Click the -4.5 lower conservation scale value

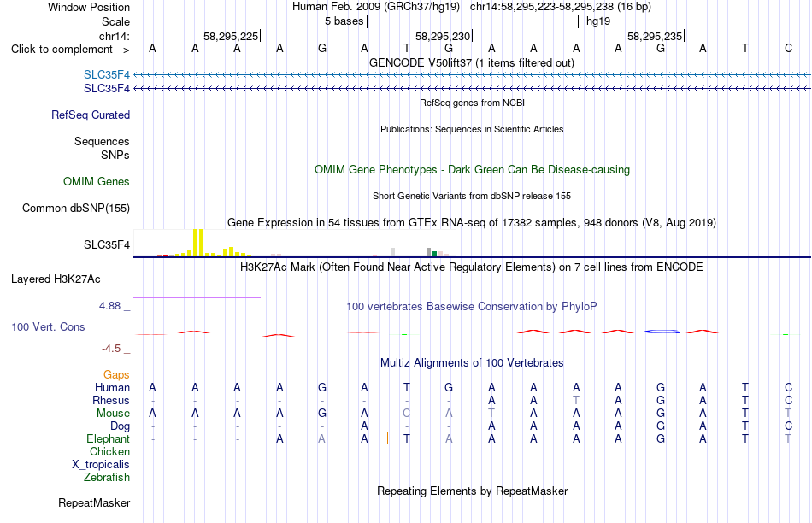(111, 349)
